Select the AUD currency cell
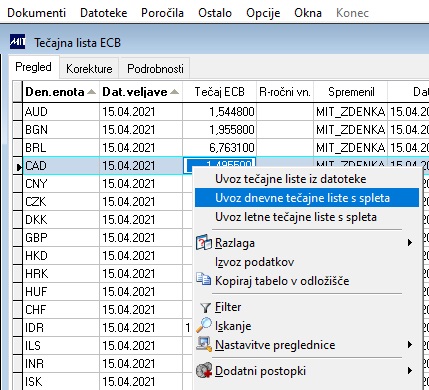 [x=61, y=112]
